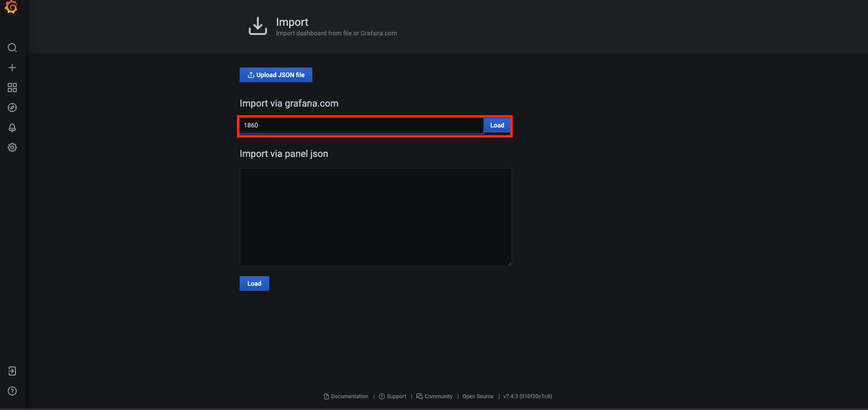The image size is (868, 410).
Task: Click Load next to the 1860 ID field
Action: point(497,125)
